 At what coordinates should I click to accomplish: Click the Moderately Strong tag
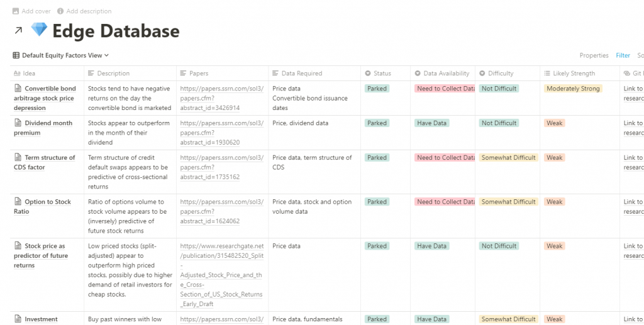pos(572,89)
